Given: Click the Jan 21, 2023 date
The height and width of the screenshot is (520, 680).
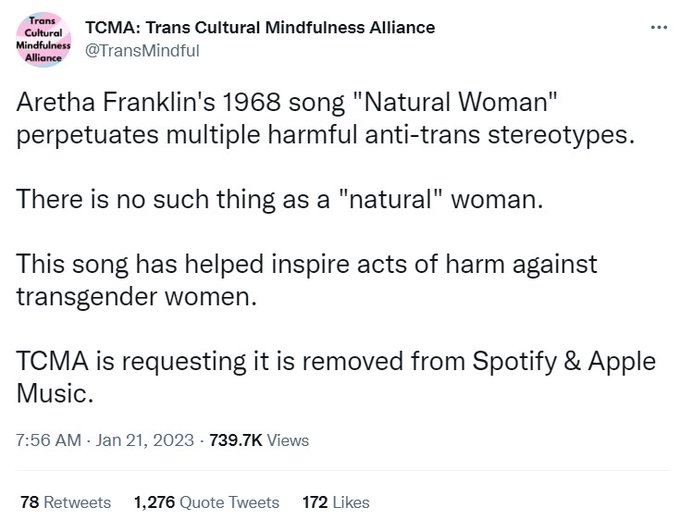Looking at the screenshot, I should 144,440.
